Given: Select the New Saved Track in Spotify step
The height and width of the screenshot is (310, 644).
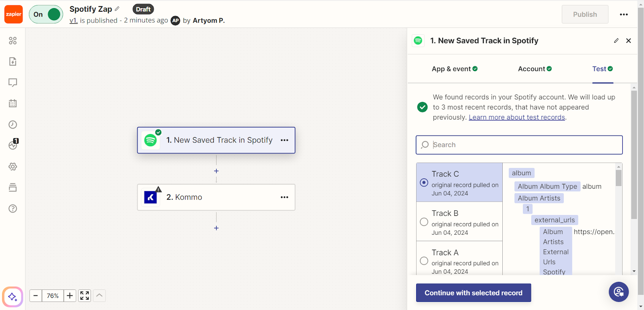Looking at the screenshot, I should 216,140.
